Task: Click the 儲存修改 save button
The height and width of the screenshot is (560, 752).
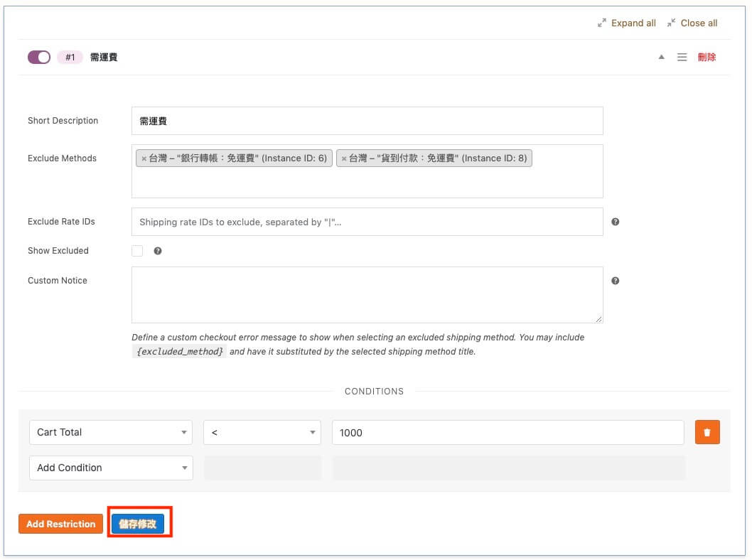Action: pyautogui.click(x=138, y=524)
